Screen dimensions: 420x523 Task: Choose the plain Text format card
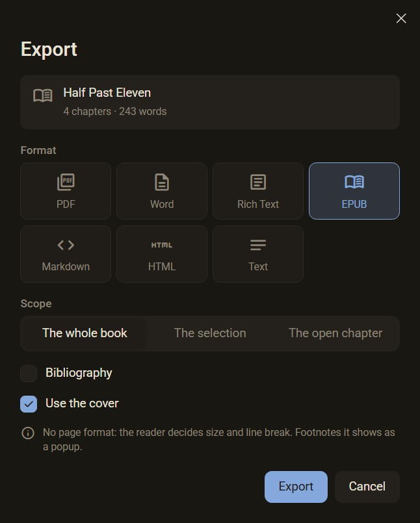[258, 254]
